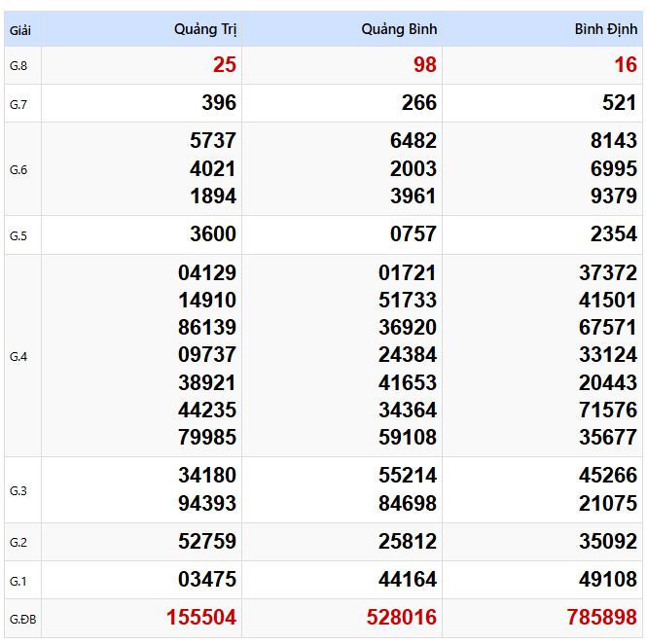
Task: Click number 2003 in G.6
Action: 413,168
